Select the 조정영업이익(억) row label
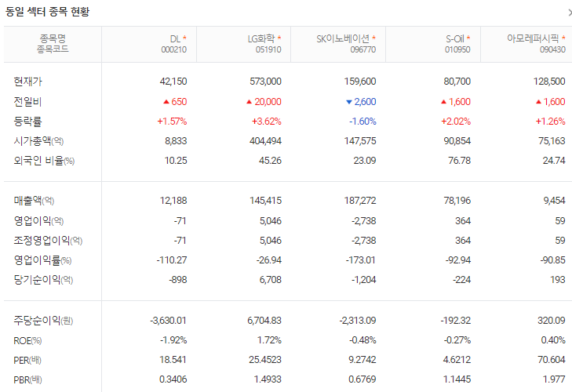The image size is (572, 392). [x=48, y=241]
